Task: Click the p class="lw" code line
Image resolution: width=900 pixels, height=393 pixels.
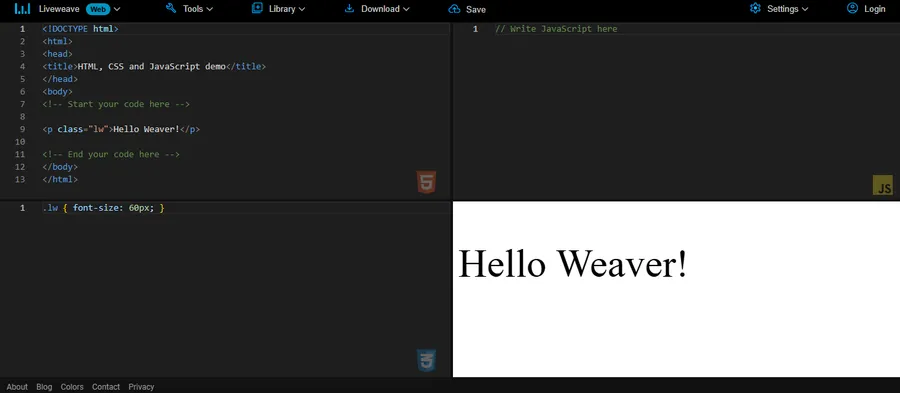Action: coord(121,129)
